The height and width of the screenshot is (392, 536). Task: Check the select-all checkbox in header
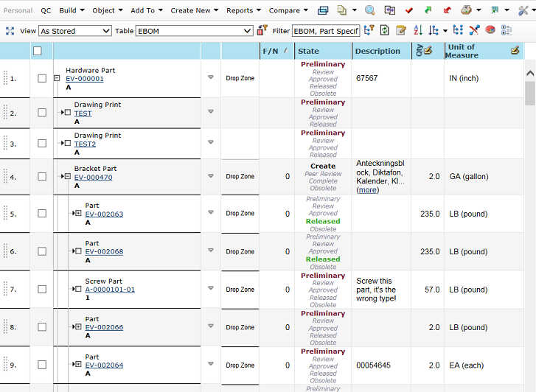tap(38, 51)
